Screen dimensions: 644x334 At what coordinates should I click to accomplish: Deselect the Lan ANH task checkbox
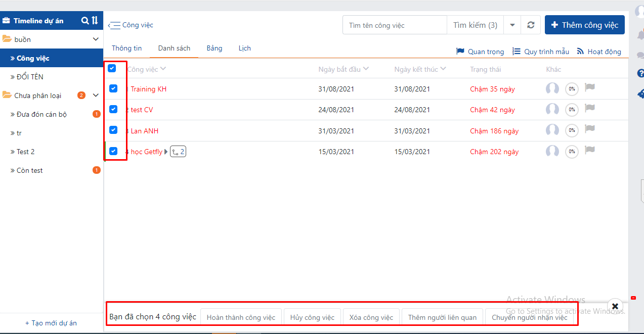[x=113, y=130]
